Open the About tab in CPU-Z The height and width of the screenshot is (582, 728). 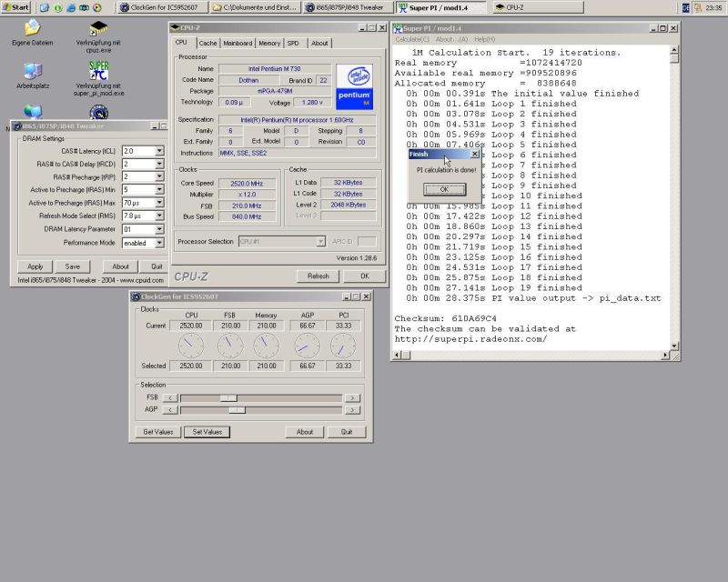tap(319, 43)
